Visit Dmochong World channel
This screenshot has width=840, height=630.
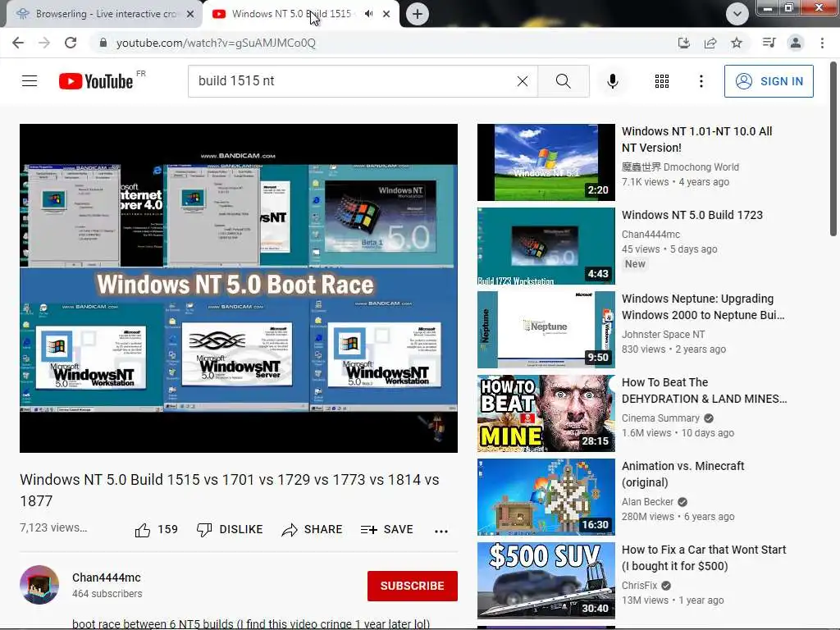pyautogui.click(x=680, y=167)
